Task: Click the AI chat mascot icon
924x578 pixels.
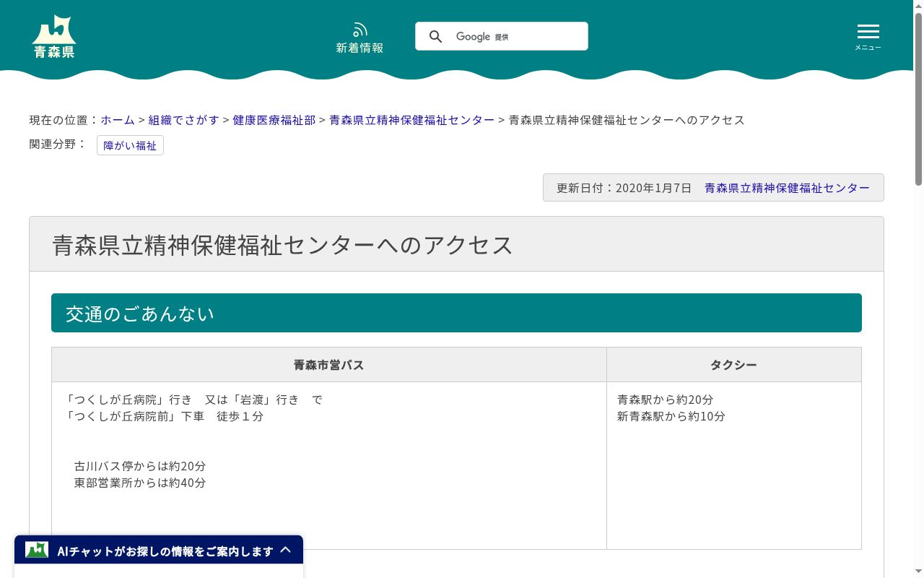Action: 37,550
